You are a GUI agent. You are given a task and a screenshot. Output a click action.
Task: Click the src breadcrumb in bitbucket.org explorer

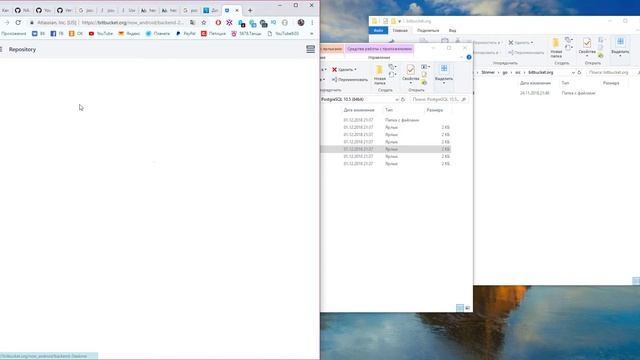coord(518,72)
